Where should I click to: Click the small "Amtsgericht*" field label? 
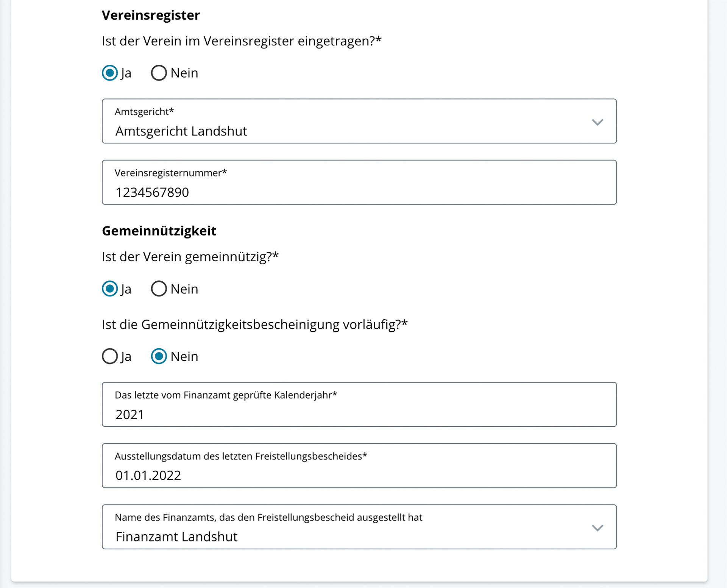tap(144, 112)
